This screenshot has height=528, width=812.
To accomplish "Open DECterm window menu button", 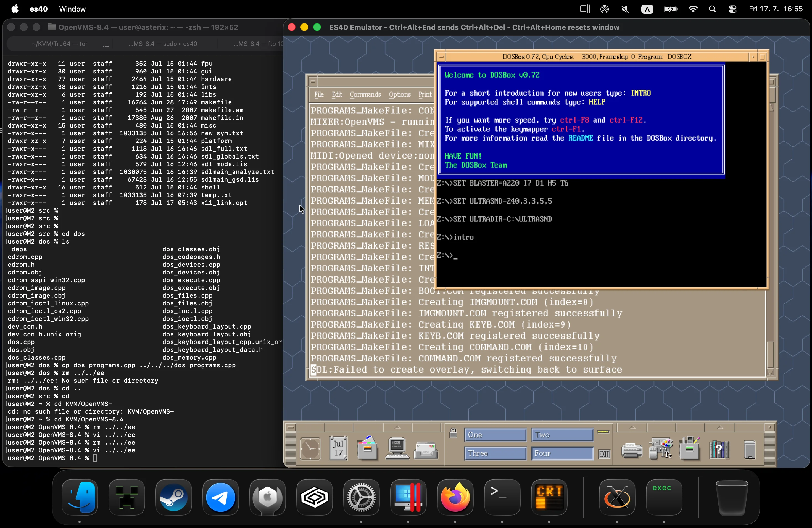I will [x=313, y=82].
